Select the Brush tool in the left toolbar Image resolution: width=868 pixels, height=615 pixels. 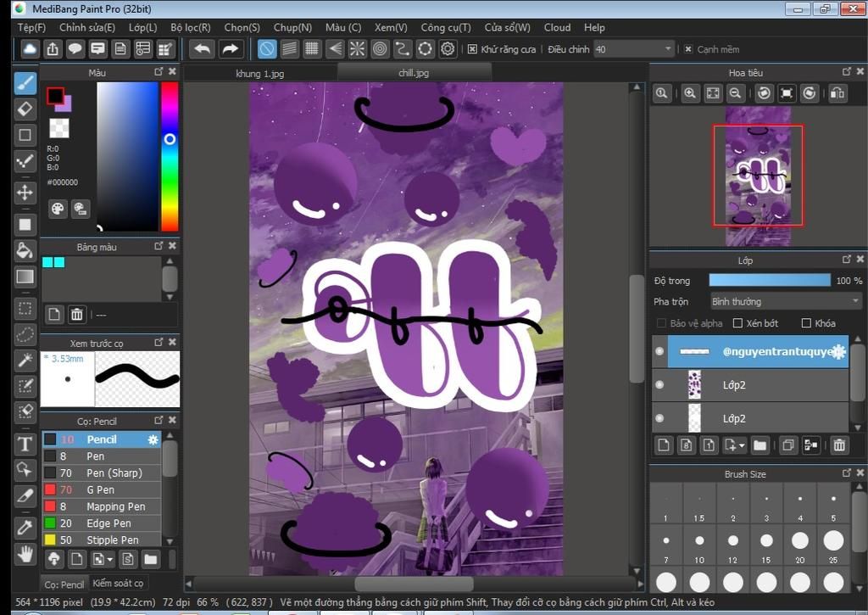point(25,82)
